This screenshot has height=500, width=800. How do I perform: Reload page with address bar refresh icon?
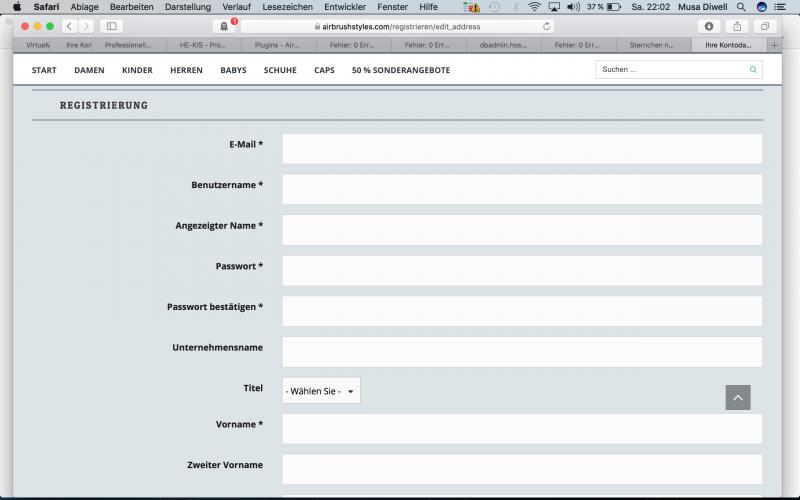pos(546,26)
